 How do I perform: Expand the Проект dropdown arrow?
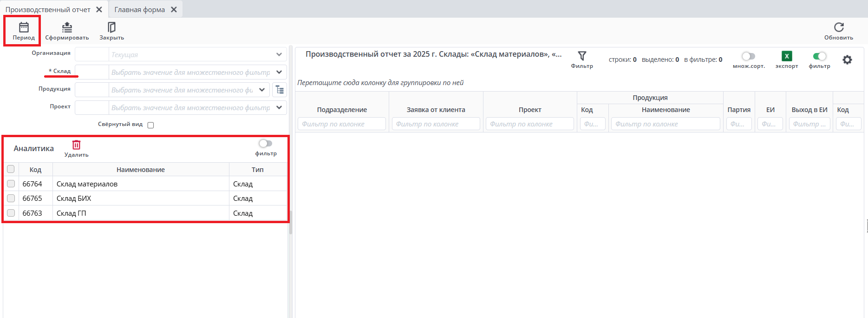coord(279,107)
